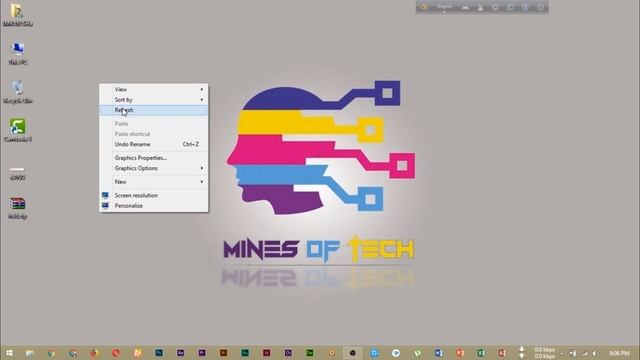This screenshot has width=640, height=360.
Task: Launch Adobe Photoshop from the taskbar
Action: click(x=159, y=353)
